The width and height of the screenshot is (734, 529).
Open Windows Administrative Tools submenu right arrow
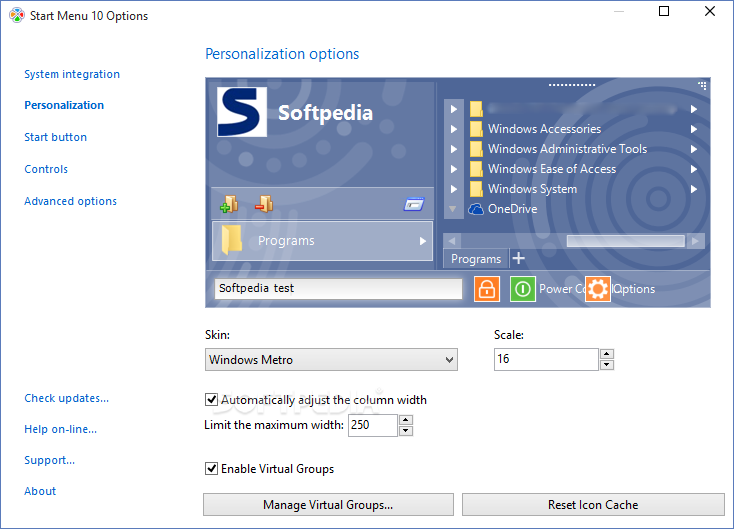pyautogui.click(x=694, y=149)
